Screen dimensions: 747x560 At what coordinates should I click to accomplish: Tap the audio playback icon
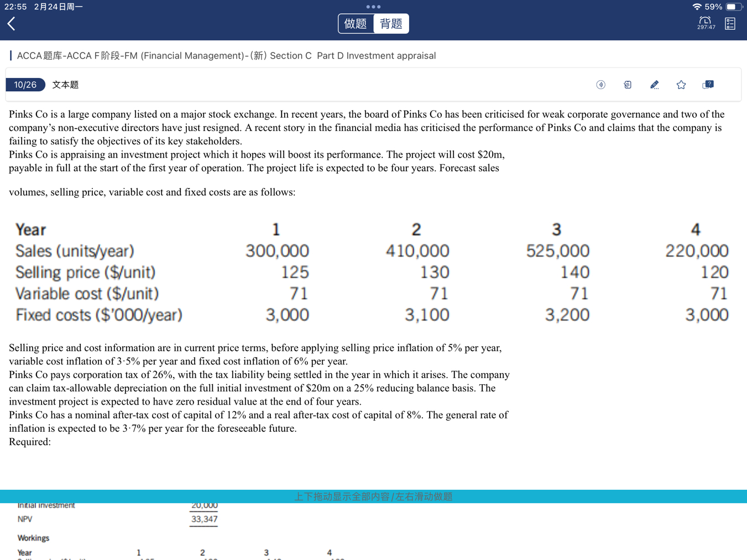click(600, 85)
